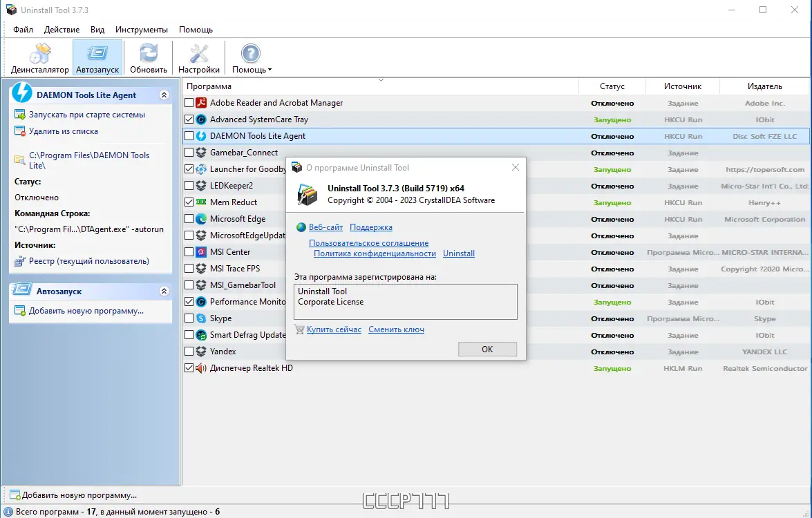812x518 pixels.
Task: Click OK in the About dialog
Action: pyautogui.click(x=487, y=349)
